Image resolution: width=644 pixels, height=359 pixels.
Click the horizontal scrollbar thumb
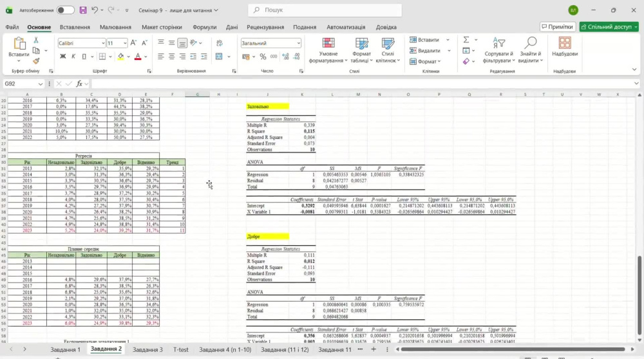513,349
